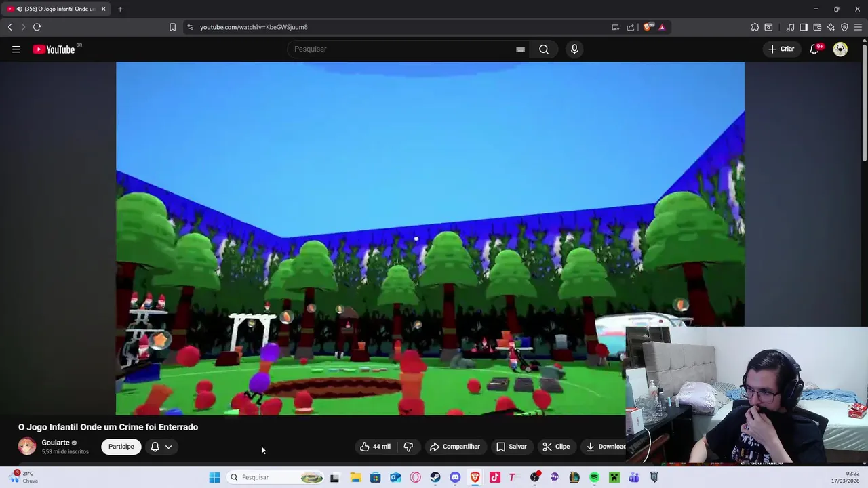The width and height of the screenshot is (868, 488).
Task: Click the video title text
Action: pos(108,427)
